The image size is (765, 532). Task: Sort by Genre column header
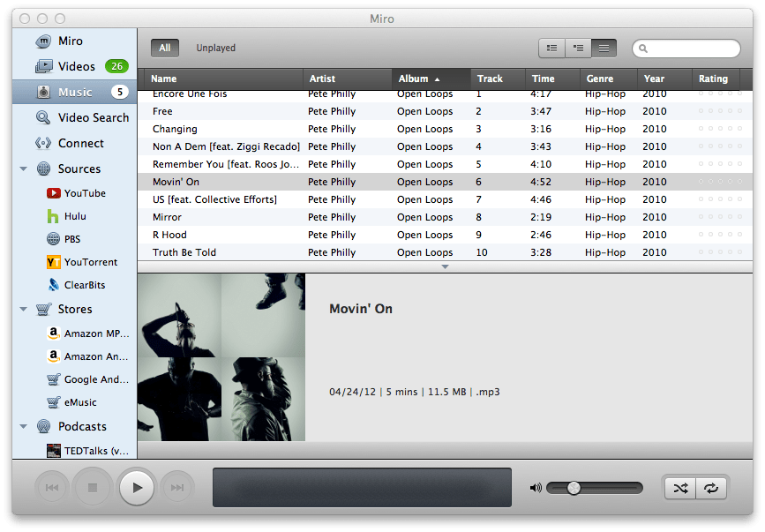[609, 79]
